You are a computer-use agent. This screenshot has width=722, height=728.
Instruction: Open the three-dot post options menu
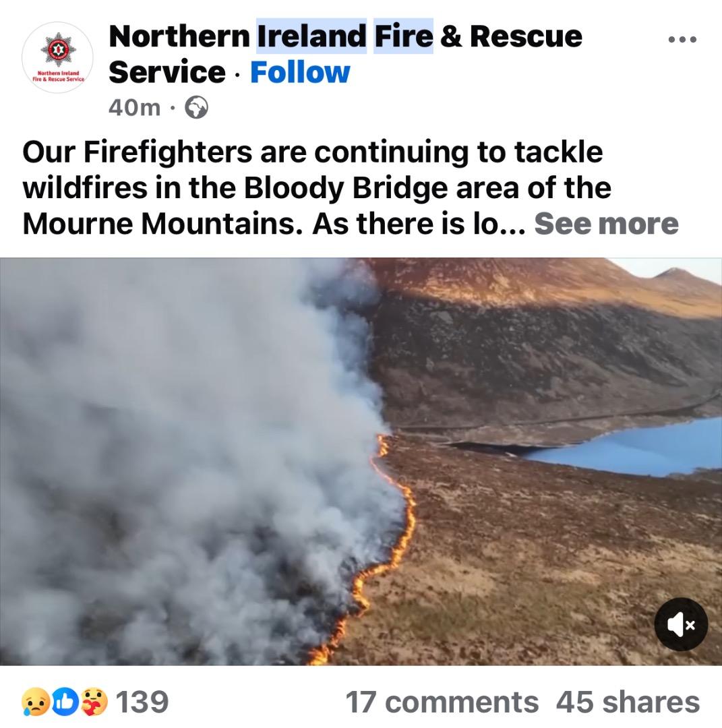tap(682, 40)
